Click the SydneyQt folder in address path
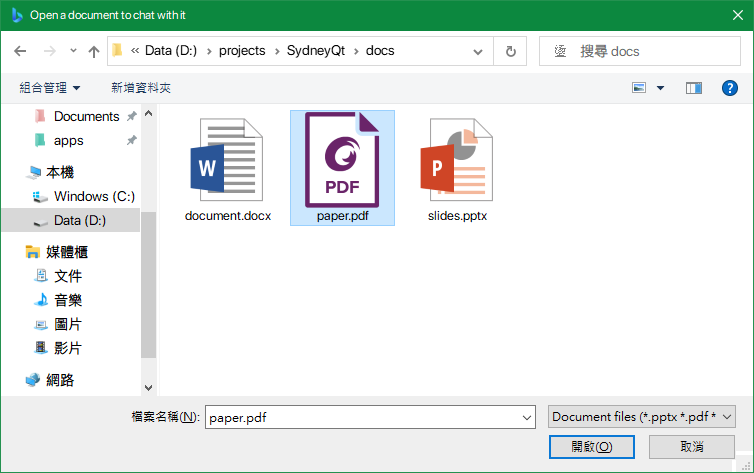Image resolution: width=754 pixels, height=473 pixels. 313,51
